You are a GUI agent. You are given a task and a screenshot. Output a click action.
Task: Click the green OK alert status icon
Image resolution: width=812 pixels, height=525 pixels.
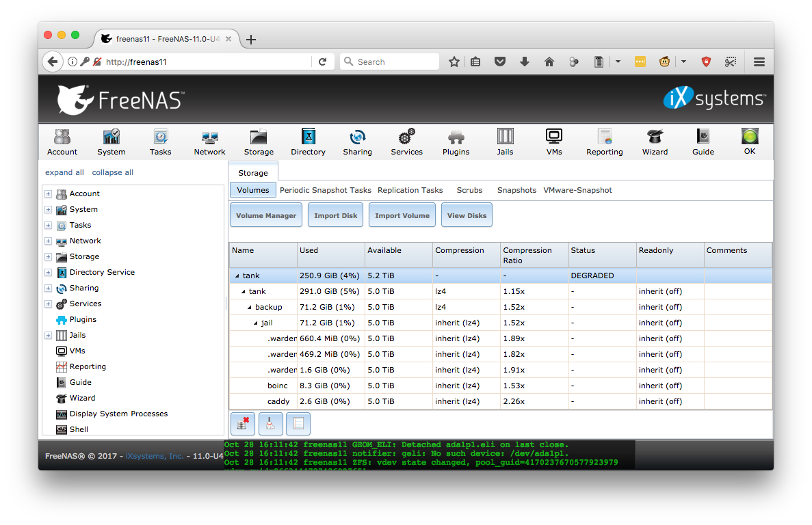[x=750, y=137]
